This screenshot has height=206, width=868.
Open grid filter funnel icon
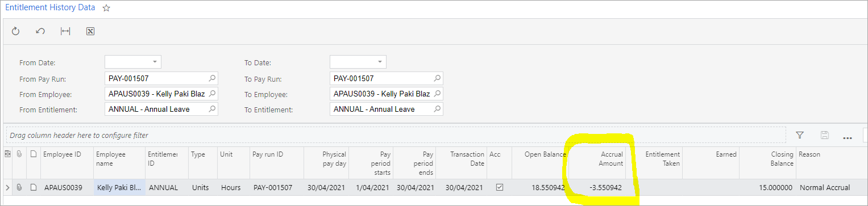(x=800, y=135)
